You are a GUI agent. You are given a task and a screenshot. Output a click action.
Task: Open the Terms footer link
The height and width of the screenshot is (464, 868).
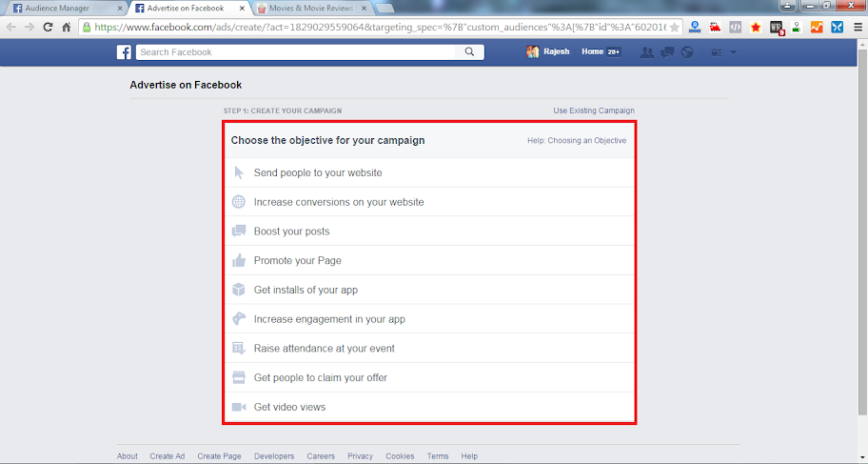point(437,456)
